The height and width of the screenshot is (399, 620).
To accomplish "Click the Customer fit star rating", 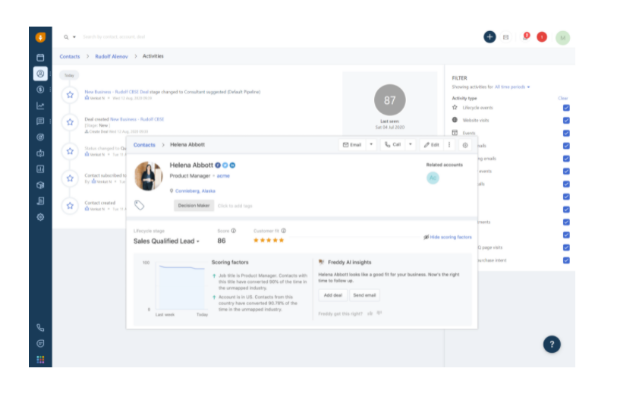I will (x=268, y=240).
